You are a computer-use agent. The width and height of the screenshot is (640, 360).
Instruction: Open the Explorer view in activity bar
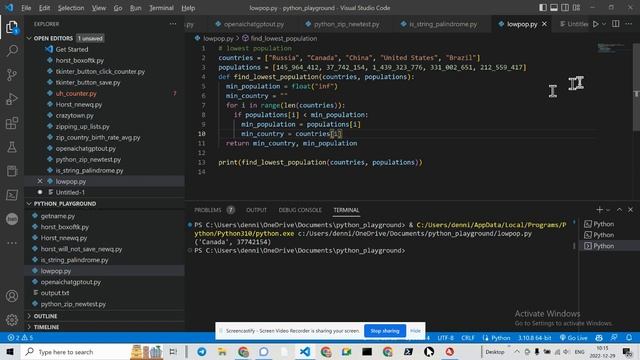[x=12, y=27]
